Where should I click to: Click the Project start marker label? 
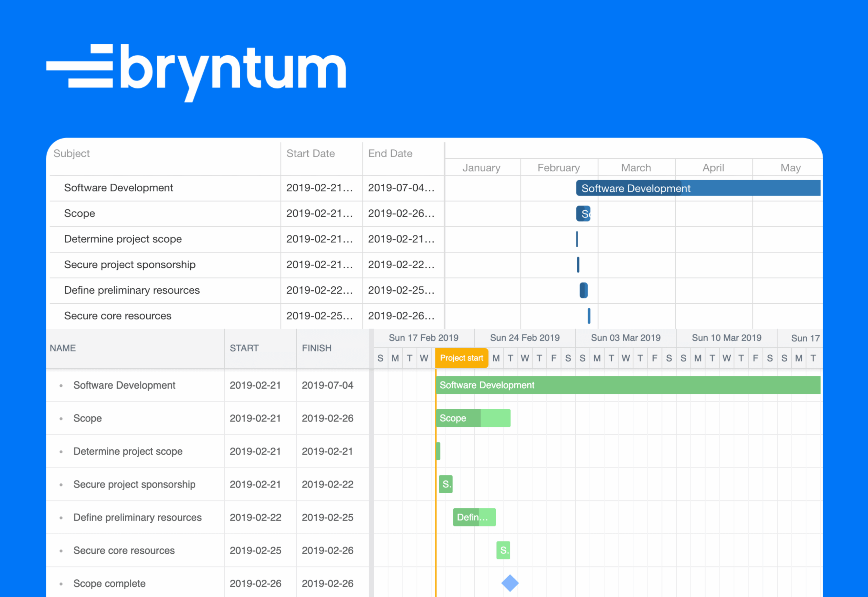(461, 358)
